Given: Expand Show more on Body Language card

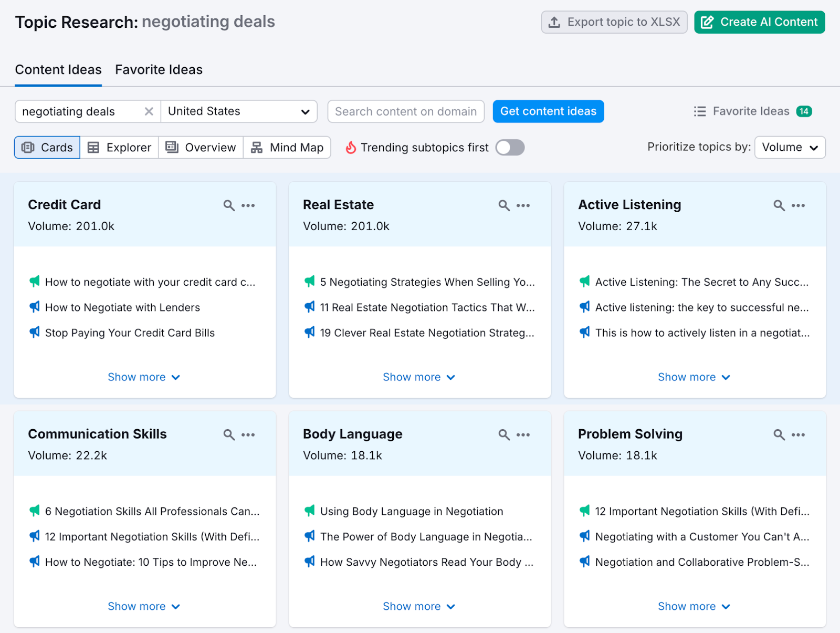Looking at the screenshot, I should (x=418, y=606).
